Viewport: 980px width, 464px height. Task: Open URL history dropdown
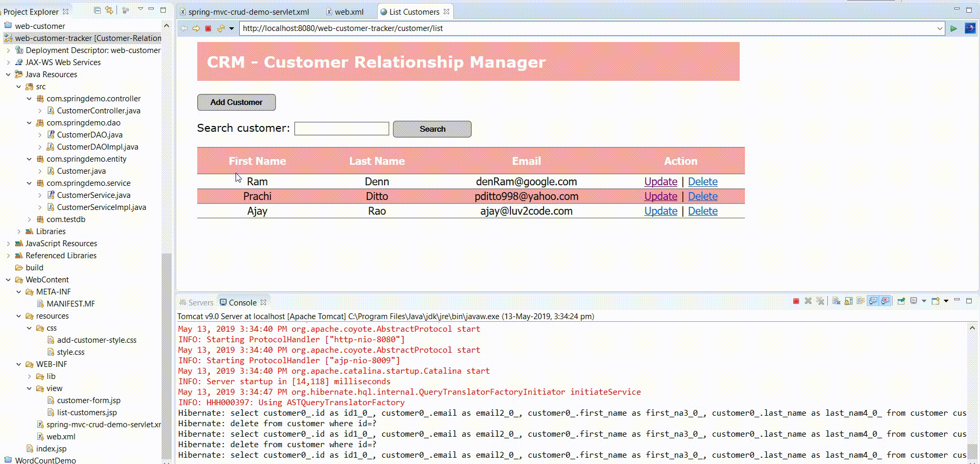940,28
